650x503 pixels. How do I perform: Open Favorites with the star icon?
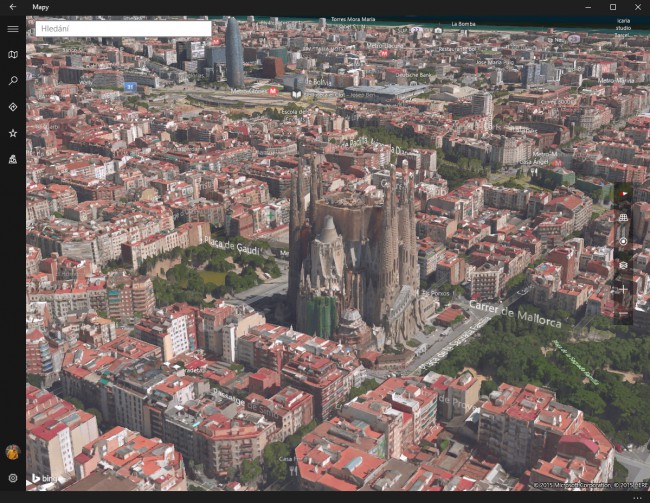point(13,133)
